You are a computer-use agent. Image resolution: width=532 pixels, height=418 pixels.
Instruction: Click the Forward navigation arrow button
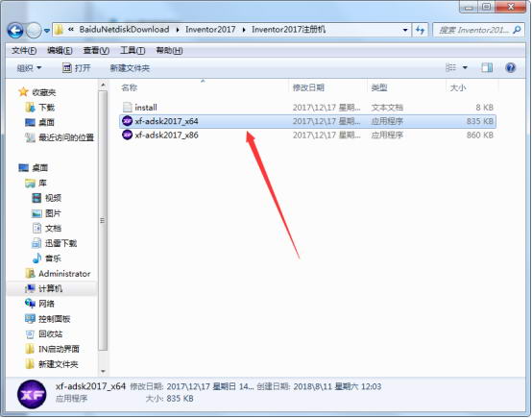[34, 31]
